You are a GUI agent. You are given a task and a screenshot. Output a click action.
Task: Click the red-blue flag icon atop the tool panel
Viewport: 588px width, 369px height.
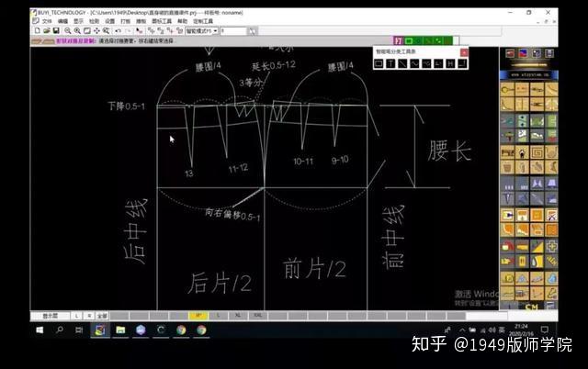[523, 53]
